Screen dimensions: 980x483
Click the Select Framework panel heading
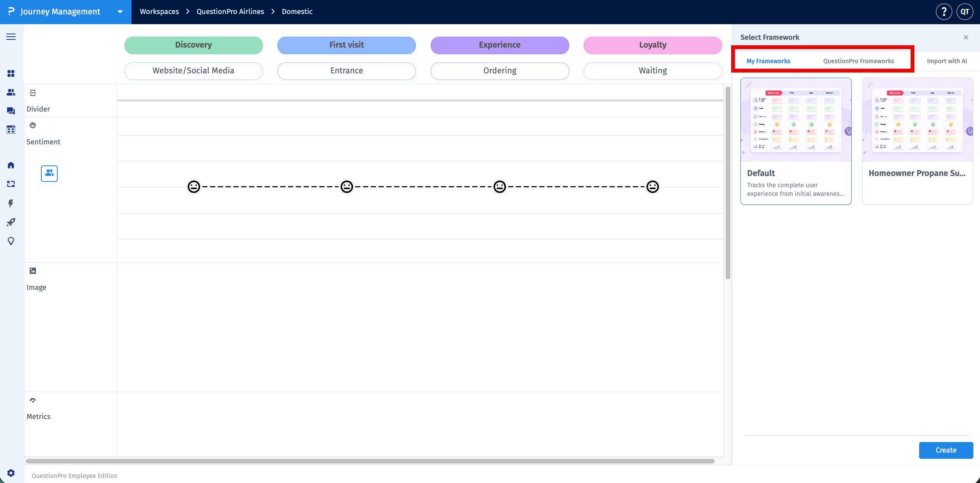point(770,37)
